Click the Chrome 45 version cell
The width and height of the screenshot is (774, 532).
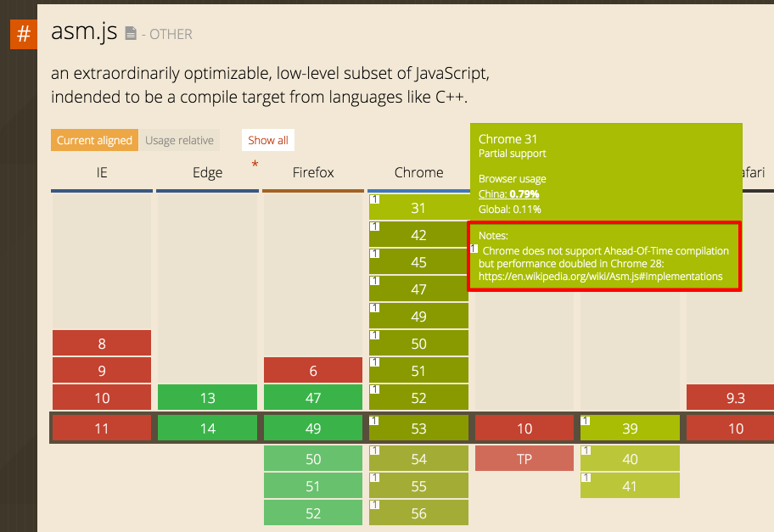pyautogui.click(x=418, y=261)
